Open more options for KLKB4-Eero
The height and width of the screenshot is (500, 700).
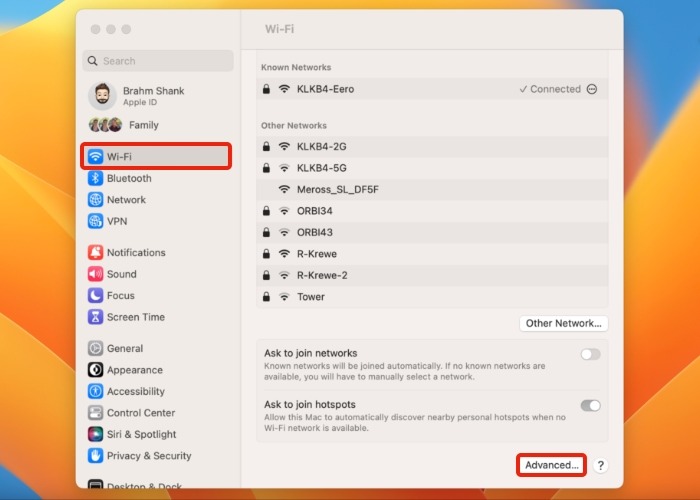coord(592,89)
